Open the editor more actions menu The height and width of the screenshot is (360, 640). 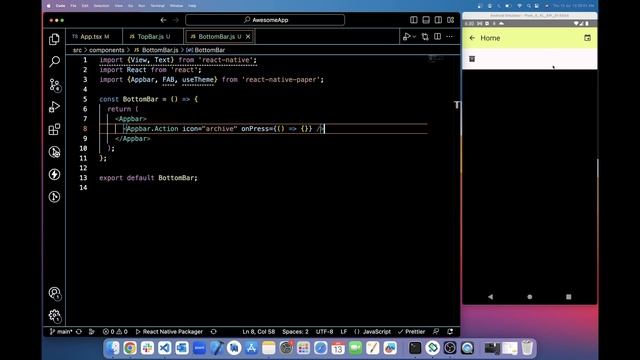click(x=449, y=37)
